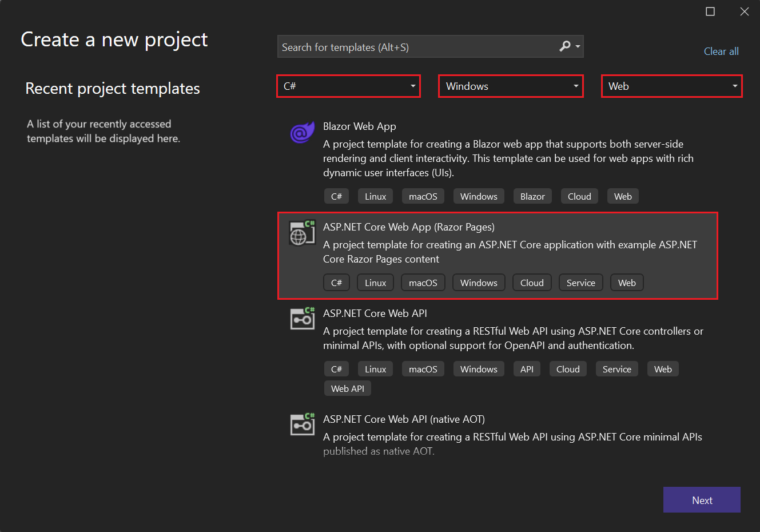Click the search magnifier icon
Image resolution: width=760 pixels, height=532 pixels.
[565, 46]
